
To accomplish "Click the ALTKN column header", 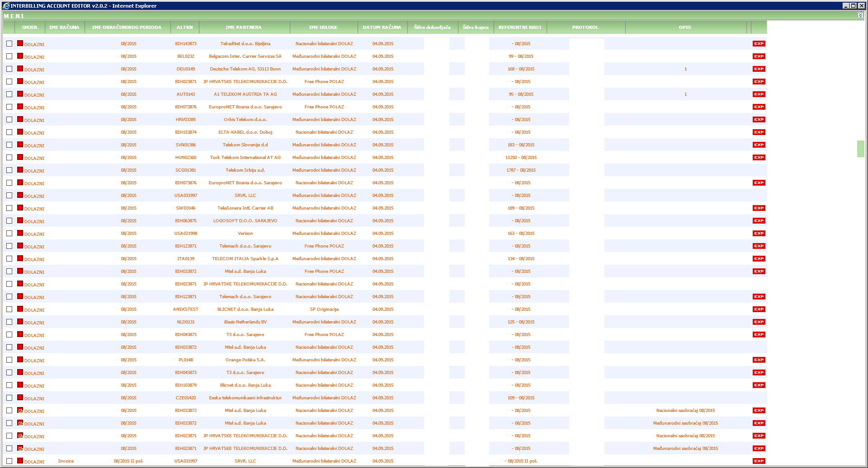I will point(185,27).
